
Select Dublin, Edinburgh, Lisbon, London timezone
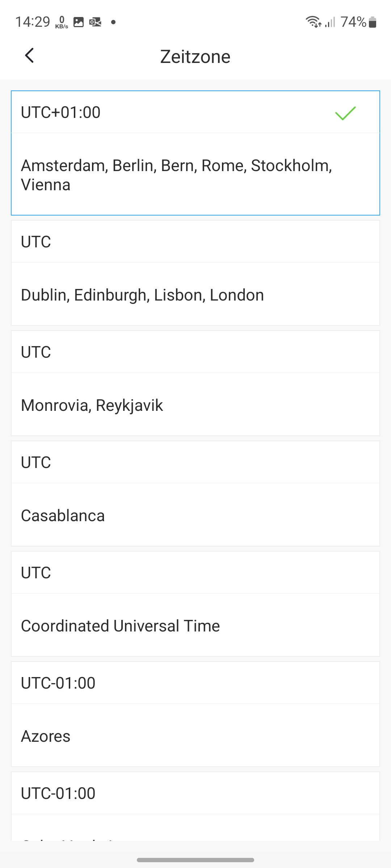(x=142, y=295)
